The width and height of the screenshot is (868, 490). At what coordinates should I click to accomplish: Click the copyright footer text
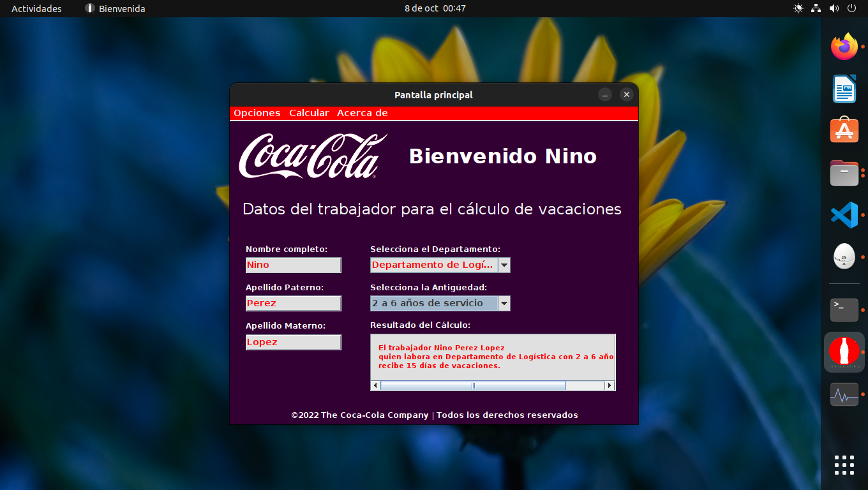(435, 415)
